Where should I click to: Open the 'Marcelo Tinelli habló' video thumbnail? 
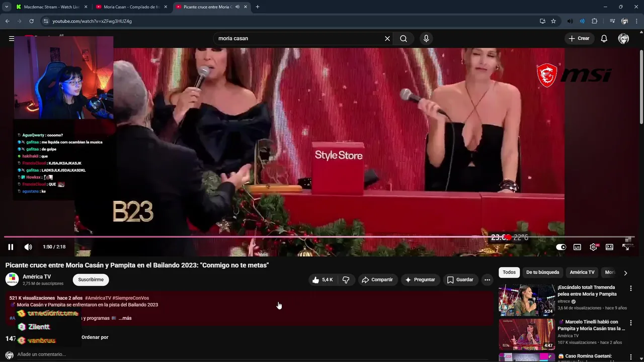[x=527, y=334]
